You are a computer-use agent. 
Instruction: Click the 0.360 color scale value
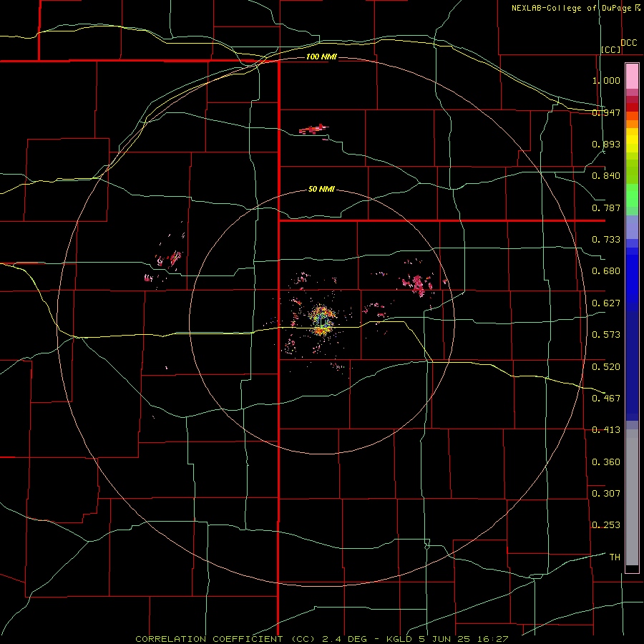tap(606, 462)
